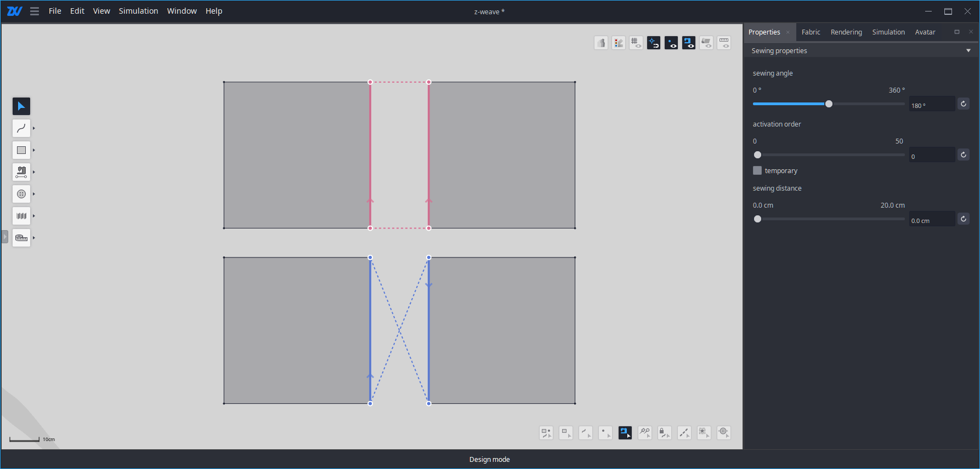Switch to the Fabric tab
The width and height of the screenshot is (980, 469).
click(x=811, y=32)
